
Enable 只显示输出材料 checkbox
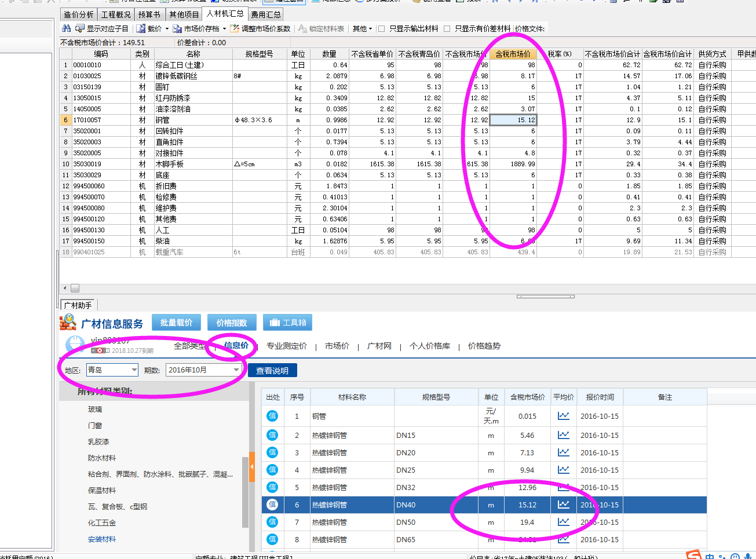(x=381, y=28)
